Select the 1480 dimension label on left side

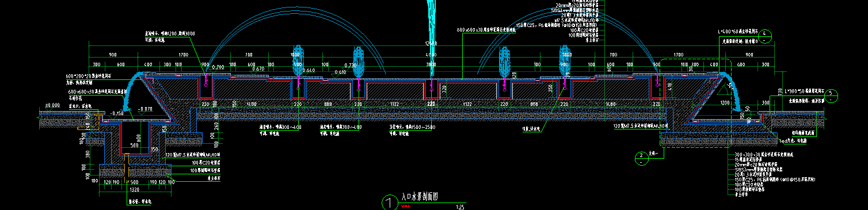click(x=251, y=104)
